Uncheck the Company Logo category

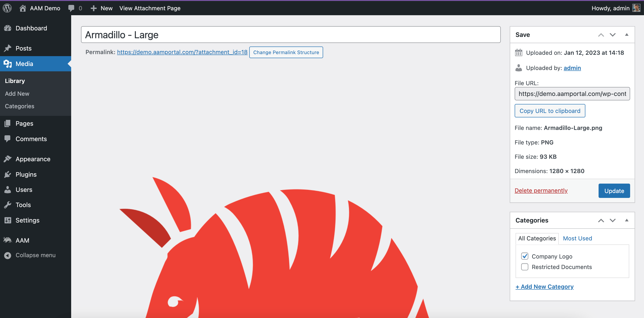pos(525,256)
